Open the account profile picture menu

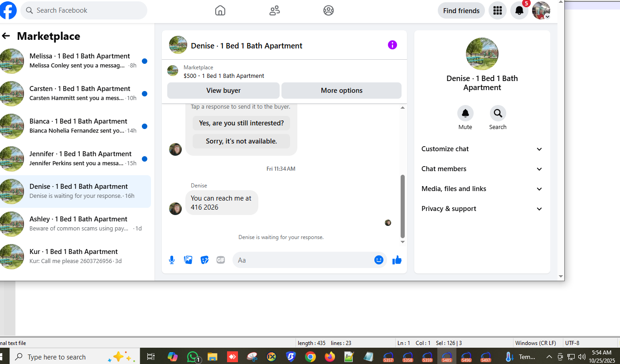point(541,10)
